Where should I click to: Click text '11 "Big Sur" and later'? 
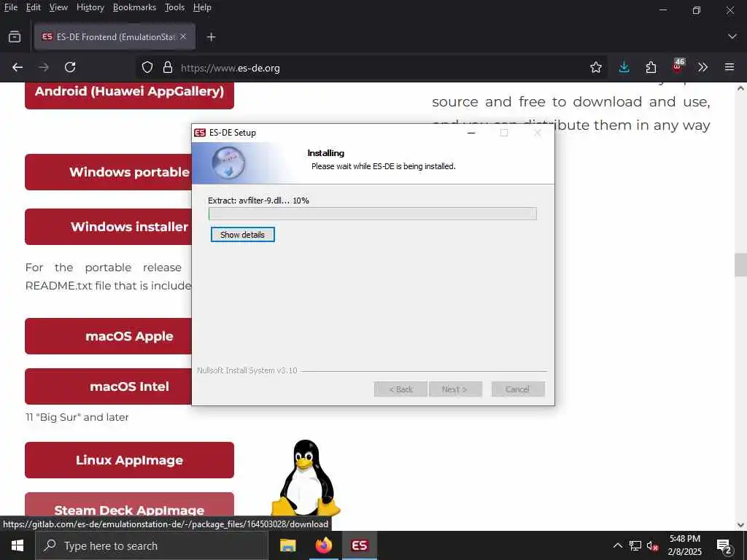pos(77,417)
